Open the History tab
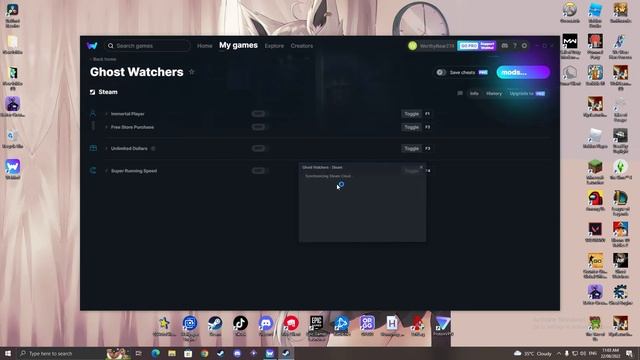 tap(494, 93)
